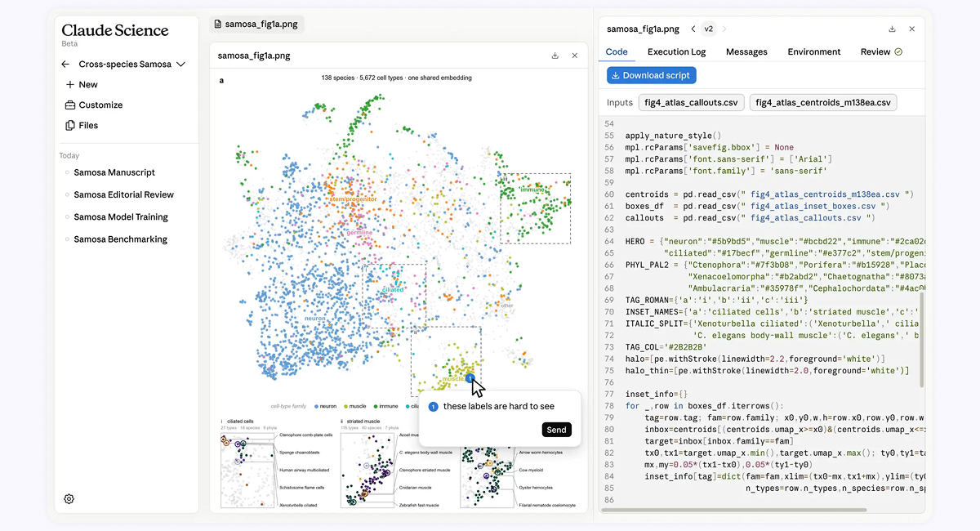Click code line 60 centroids read_csv
The height and width of the screenshot is (531, 980).
pos(768,194)
